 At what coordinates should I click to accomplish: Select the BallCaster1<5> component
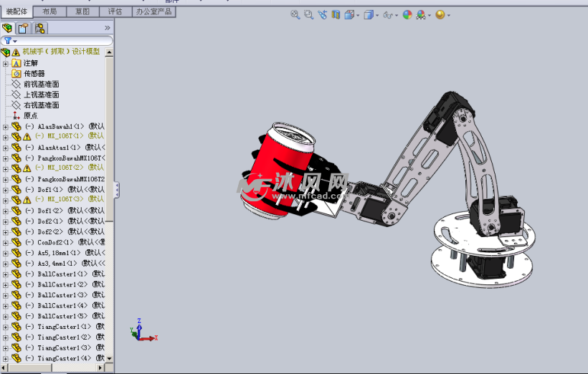[65, 316]
